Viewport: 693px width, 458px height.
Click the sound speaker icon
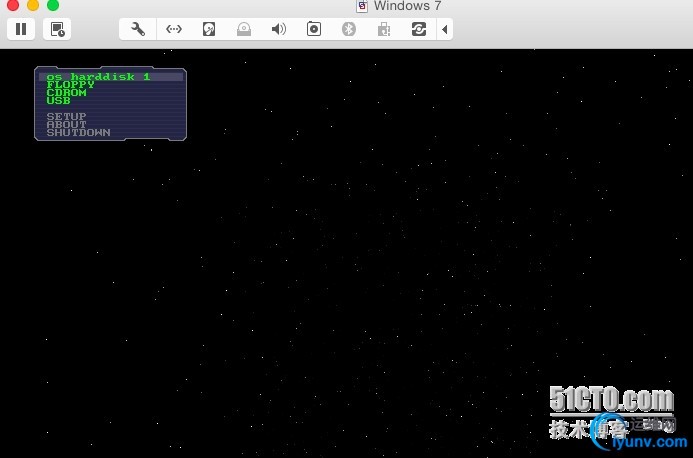[x=278, y=29]
